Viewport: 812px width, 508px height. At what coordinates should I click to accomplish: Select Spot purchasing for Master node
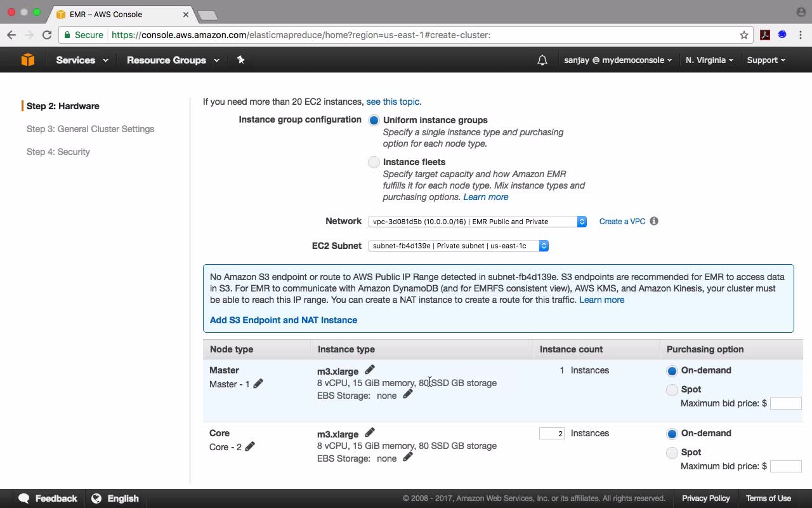click(672, 390)
